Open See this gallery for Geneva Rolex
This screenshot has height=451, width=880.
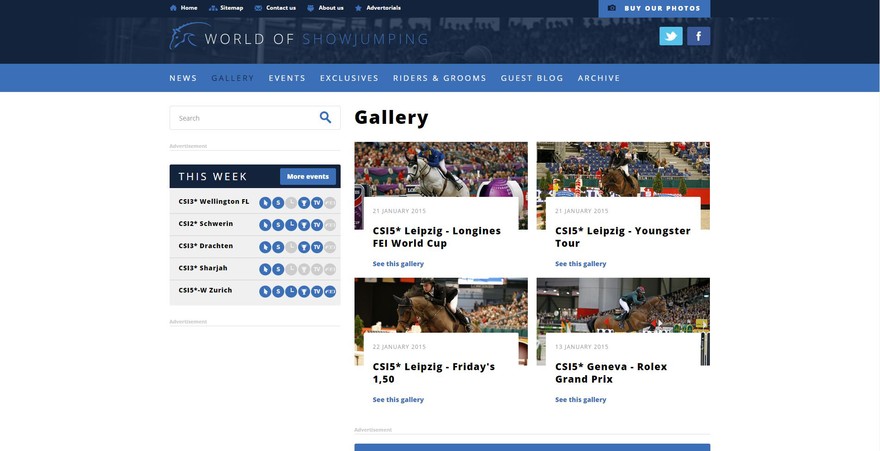point(580,400)
